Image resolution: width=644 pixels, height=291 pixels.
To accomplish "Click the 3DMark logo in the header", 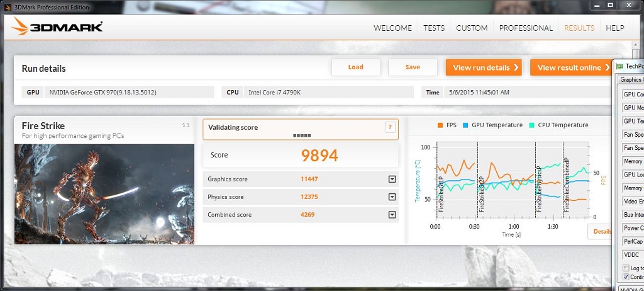I will 57,26.
